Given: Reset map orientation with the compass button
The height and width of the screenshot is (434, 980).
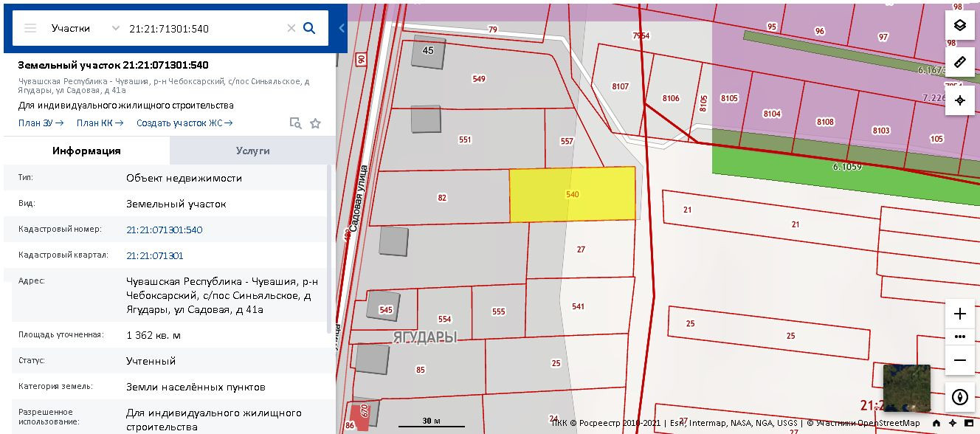Looking at the screenshot, I should point(960,397).
